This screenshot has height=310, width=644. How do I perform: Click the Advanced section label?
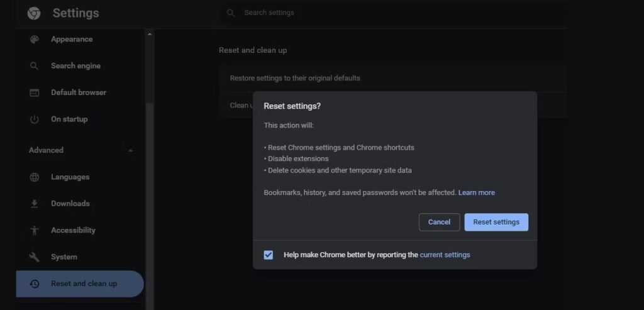46,150
